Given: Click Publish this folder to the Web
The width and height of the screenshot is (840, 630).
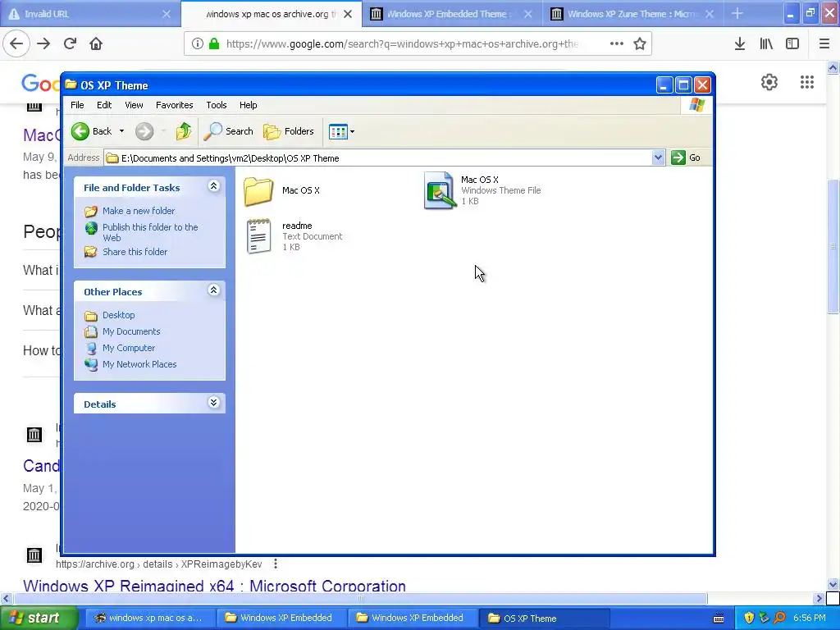Looking at the screenshot, I should (150, 232).
